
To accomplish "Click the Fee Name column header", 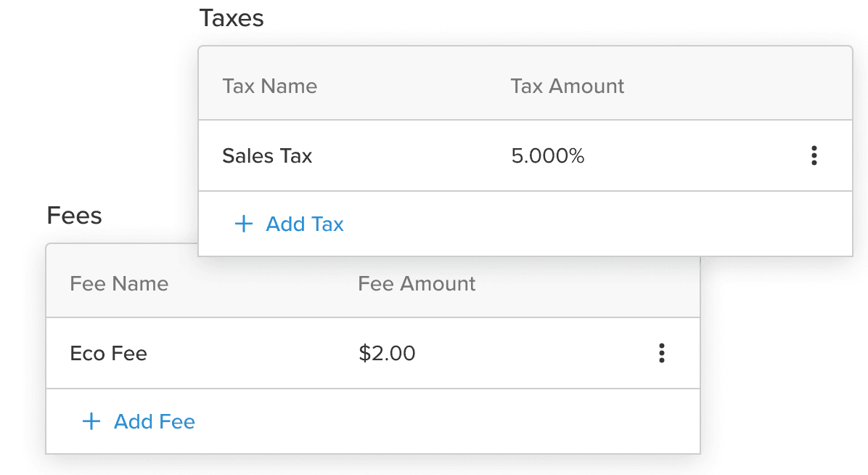I will coord(118,283).
